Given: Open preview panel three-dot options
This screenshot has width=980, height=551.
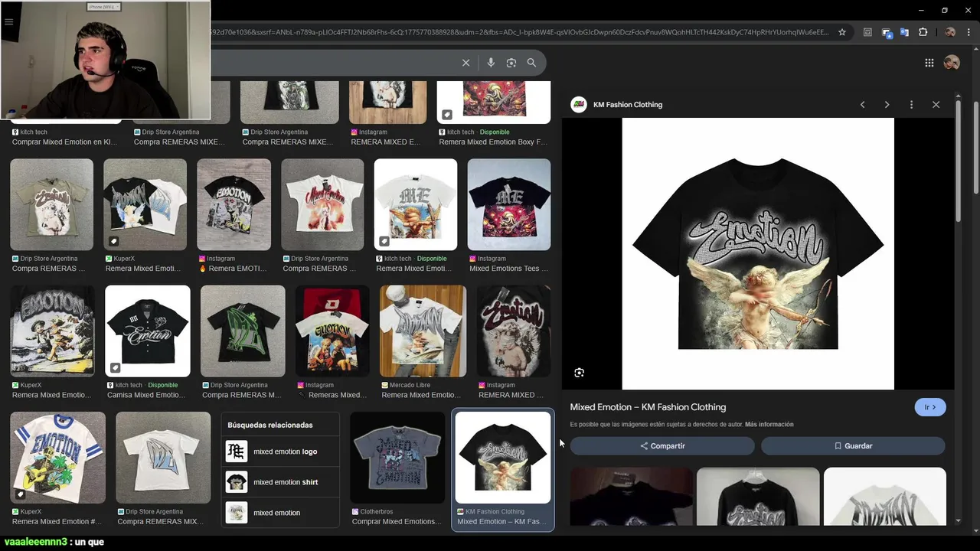Looking at the screenshot, I should pos(911,104).
